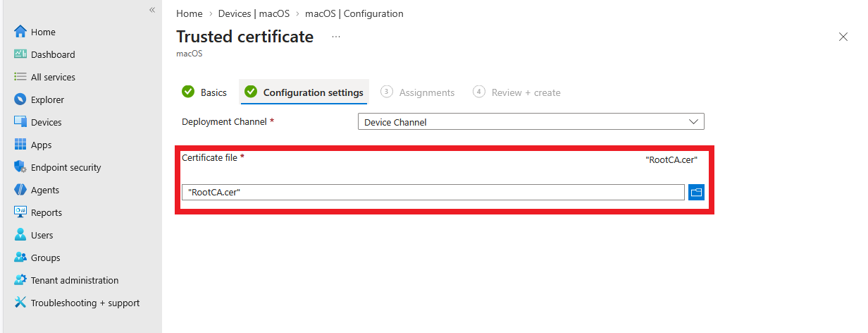Click the All services list icon
This screenshot has width=868, height=333.
20,77
